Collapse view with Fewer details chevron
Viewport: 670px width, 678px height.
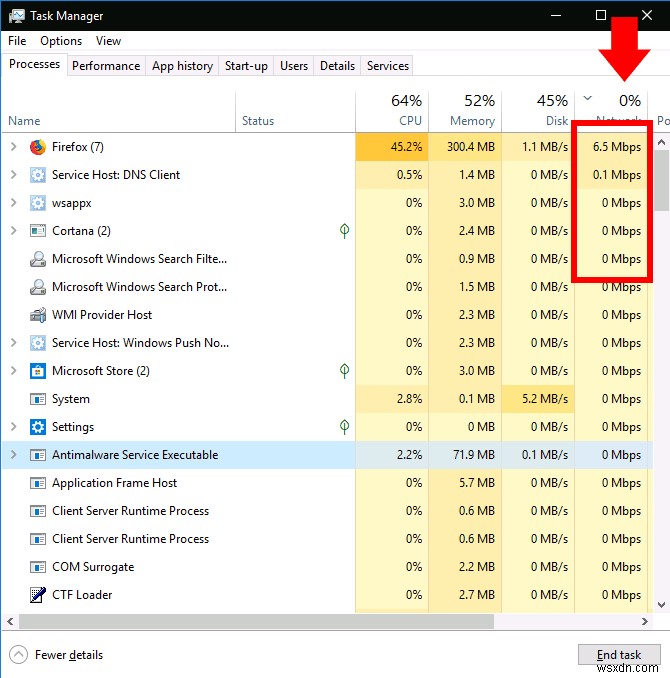(x=18, y=655)
